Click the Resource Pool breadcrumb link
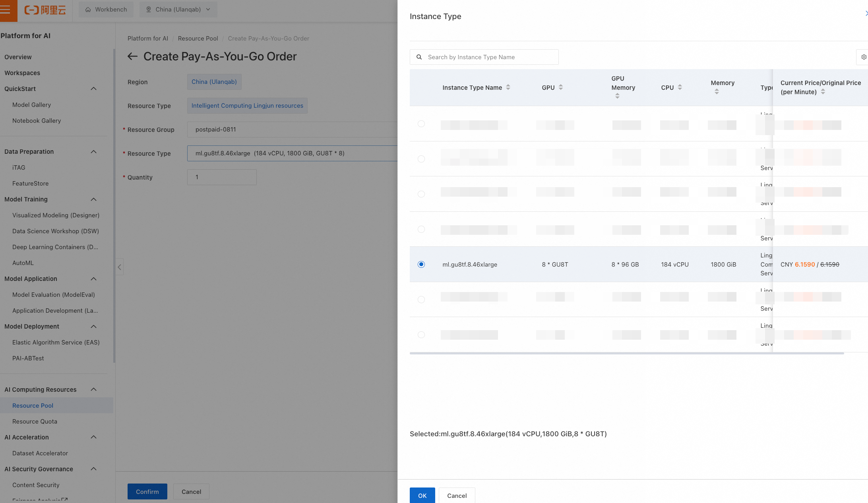868x503 pixels. pos(198,39)
